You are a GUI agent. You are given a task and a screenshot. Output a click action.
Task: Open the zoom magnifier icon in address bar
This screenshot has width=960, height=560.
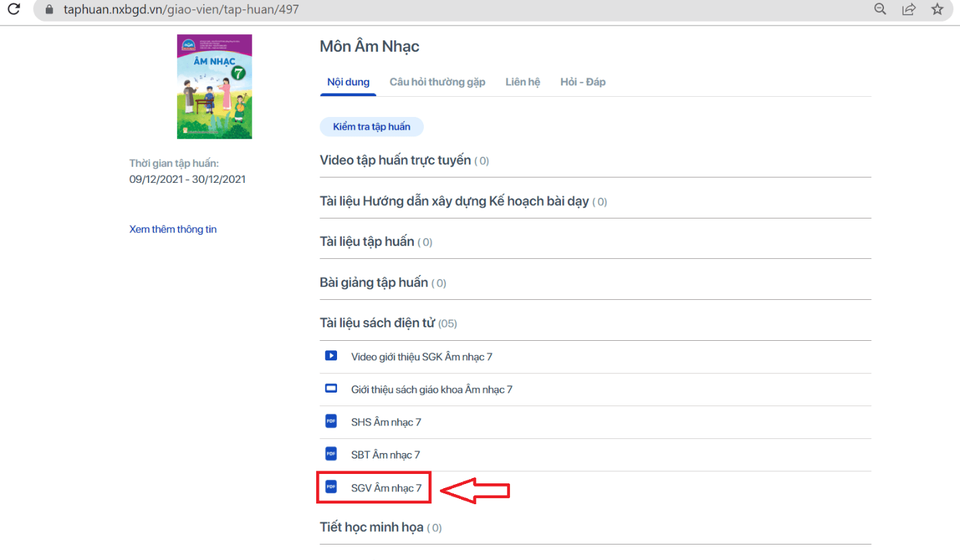[x=880, y=9]
